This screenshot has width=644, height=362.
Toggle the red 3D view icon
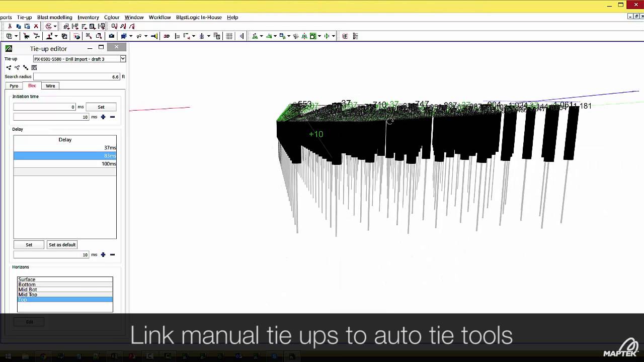[x=167, y=36]
